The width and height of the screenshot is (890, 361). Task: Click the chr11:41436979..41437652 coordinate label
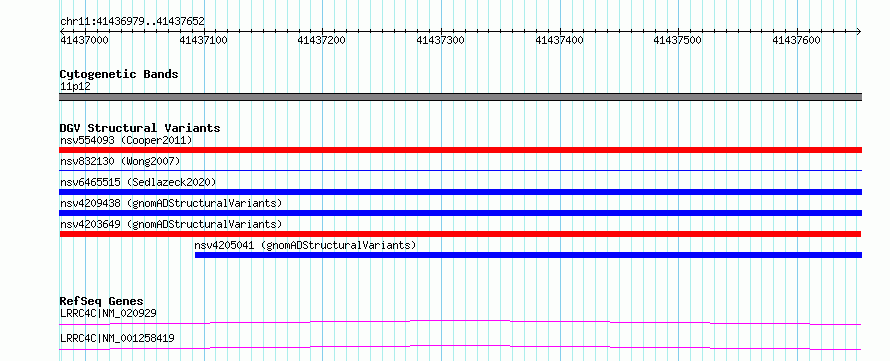click(x=132, y=22)
